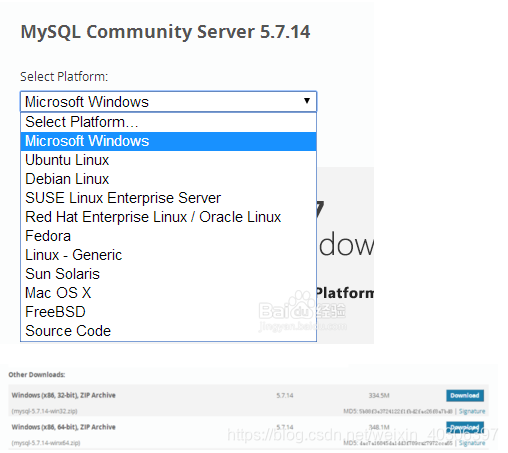Pick Ubuntu Linux from the platform list
Screen dimensions: 508x453
tap(168, 160)
